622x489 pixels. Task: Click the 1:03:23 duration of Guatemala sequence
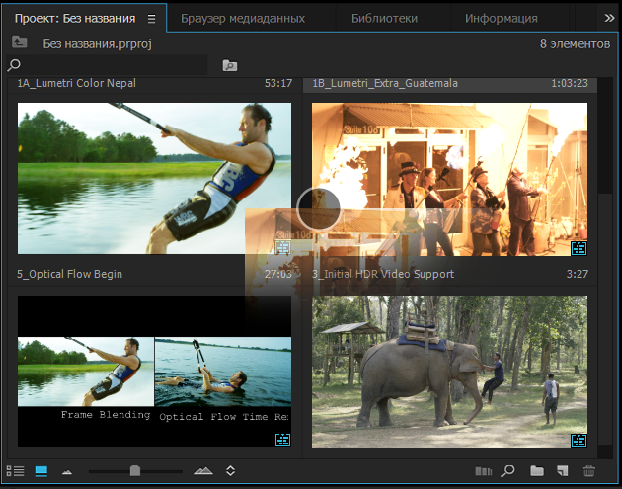pyautogui.click(x=569, y=83)
